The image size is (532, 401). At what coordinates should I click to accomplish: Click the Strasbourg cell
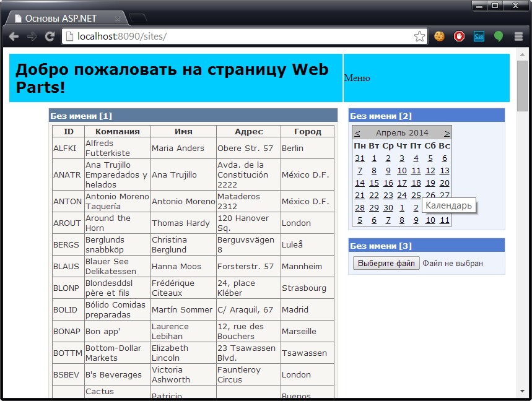(307, 288)
